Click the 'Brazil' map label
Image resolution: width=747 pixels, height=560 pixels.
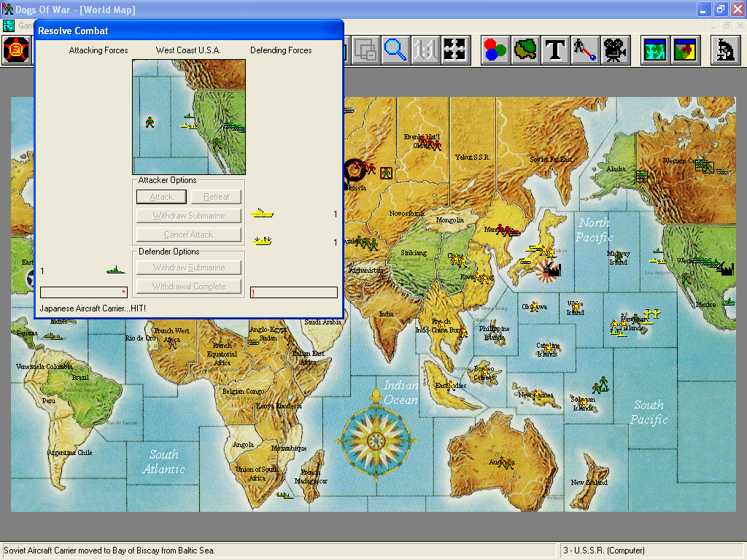(80, 377)
